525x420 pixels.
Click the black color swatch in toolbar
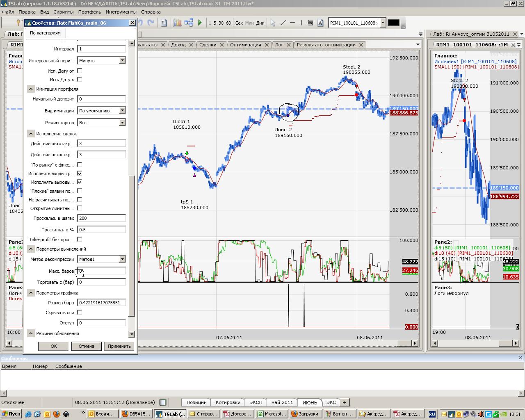(393, 23)
